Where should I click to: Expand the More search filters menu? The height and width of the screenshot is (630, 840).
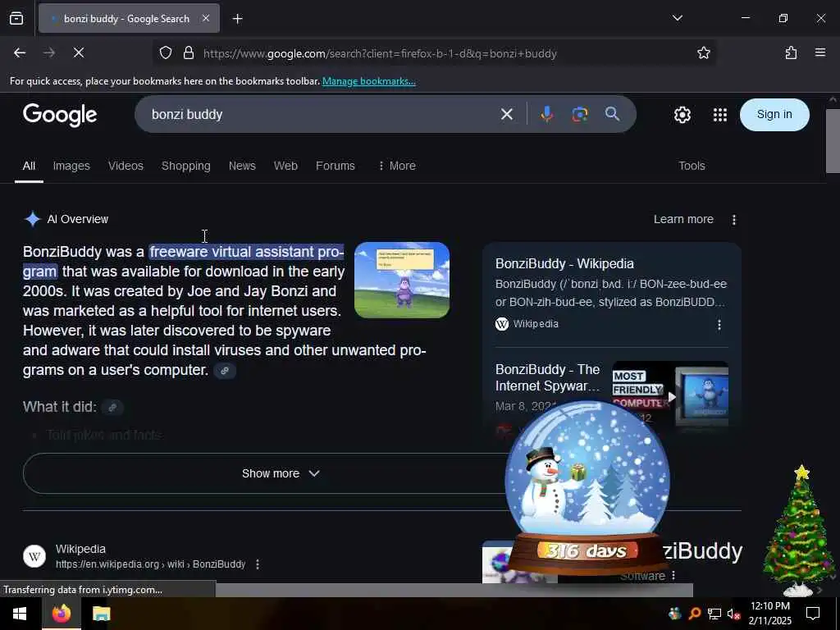pyautogui.click(x=396, y=166)
